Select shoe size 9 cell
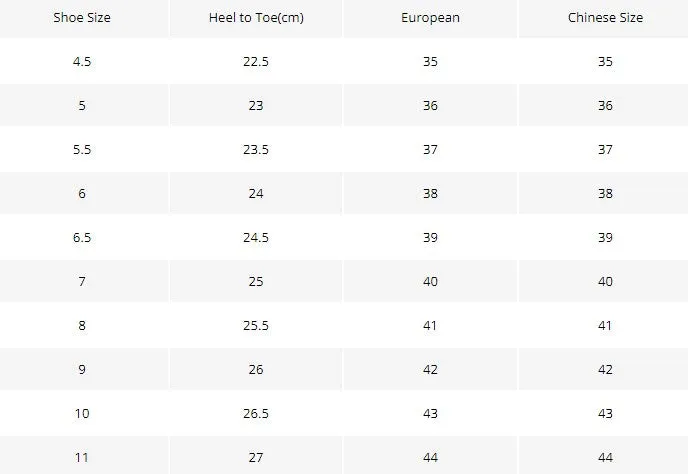Viewport: 688px width, 474px height. pos(82,370)
